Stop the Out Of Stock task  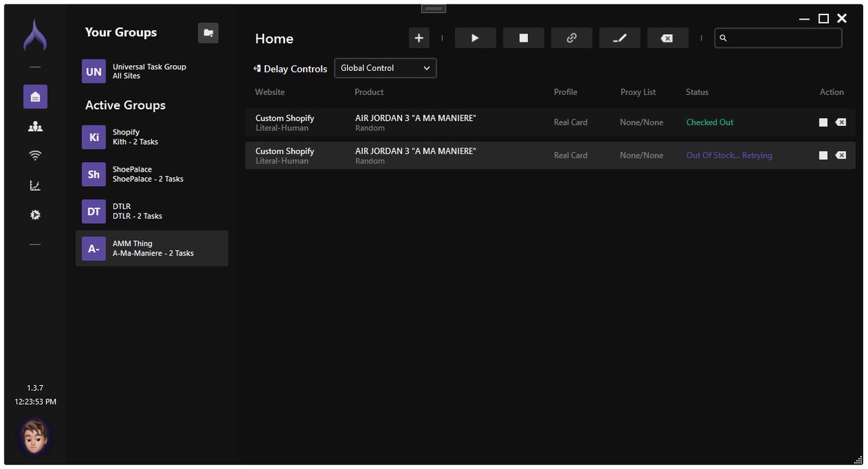coord(823,156)
